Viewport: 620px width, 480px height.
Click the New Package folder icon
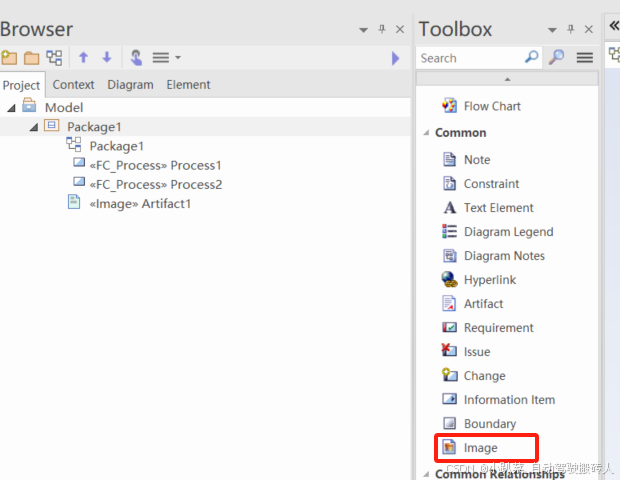(x=32, y=58)
